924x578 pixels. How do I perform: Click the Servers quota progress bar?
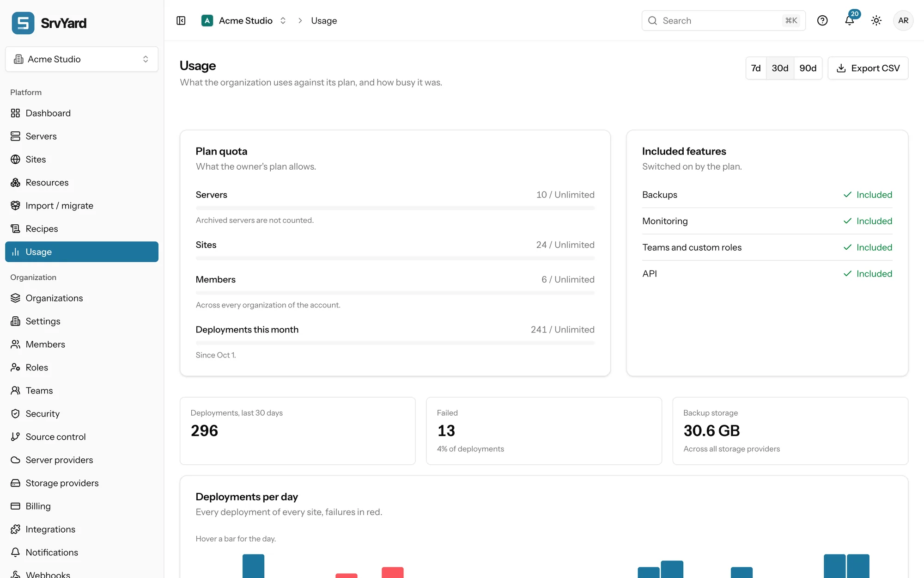coord(395,209)
